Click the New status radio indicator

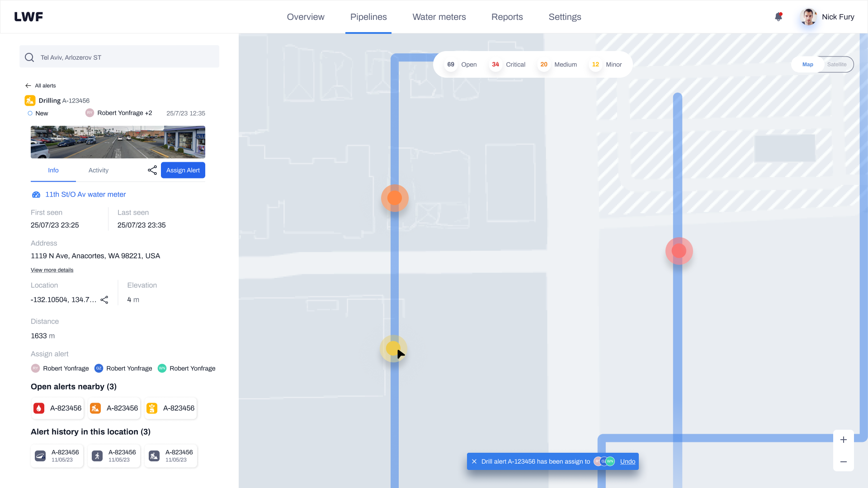click(30, 113)
